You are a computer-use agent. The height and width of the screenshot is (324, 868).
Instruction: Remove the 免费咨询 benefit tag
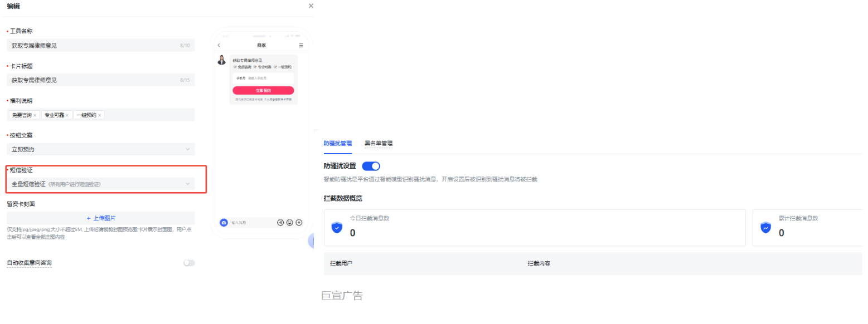click(x=36, y=115)
